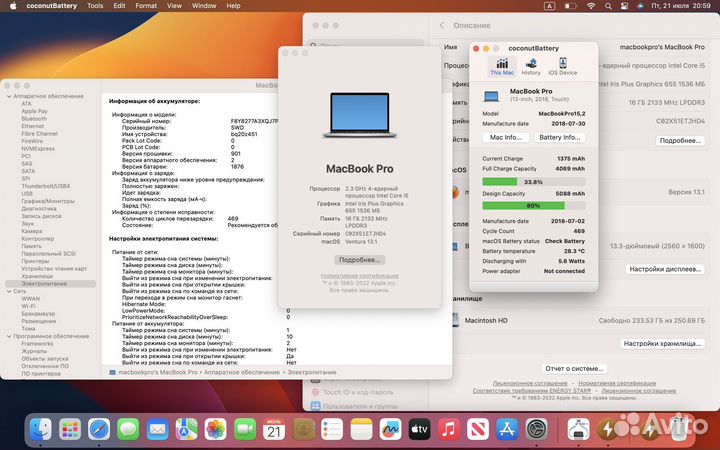Select Apple Pay in System Information sidebar
This screenshot has width=720, height=450.
pos(34,111)
